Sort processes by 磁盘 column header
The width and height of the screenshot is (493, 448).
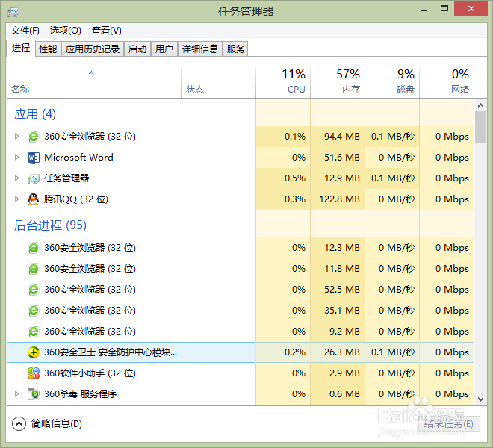coord(392,83)
